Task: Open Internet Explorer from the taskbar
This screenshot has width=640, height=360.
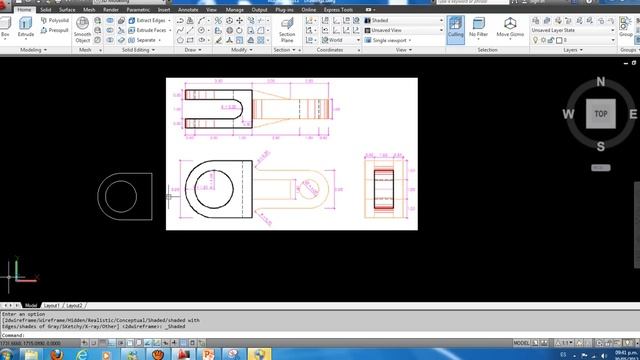Action: pyautogui.click(x=82, y=355)
